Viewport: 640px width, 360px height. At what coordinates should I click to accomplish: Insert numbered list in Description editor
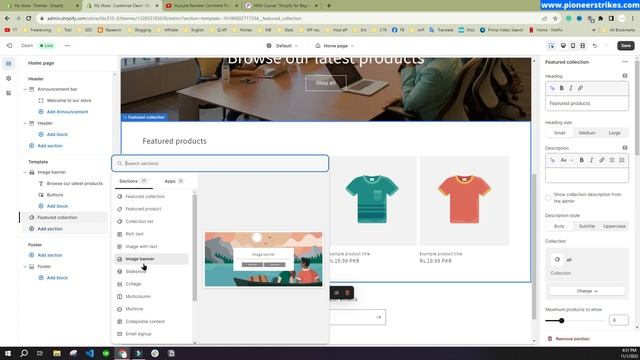tap(622, 160)
